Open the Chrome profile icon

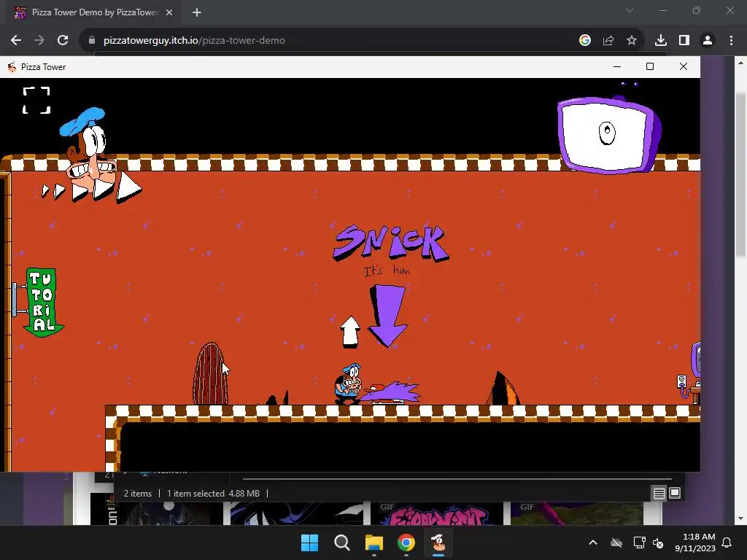tap(708, 41)
